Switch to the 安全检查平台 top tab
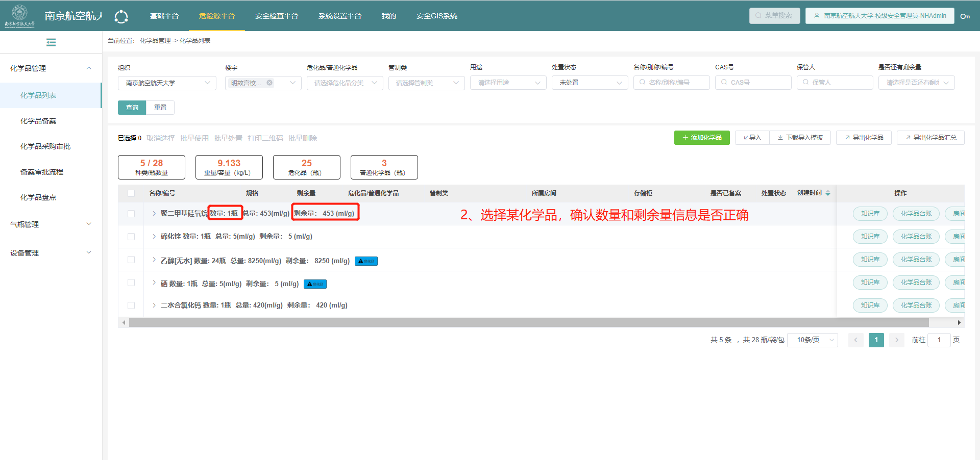 click(x=276, y=16)
